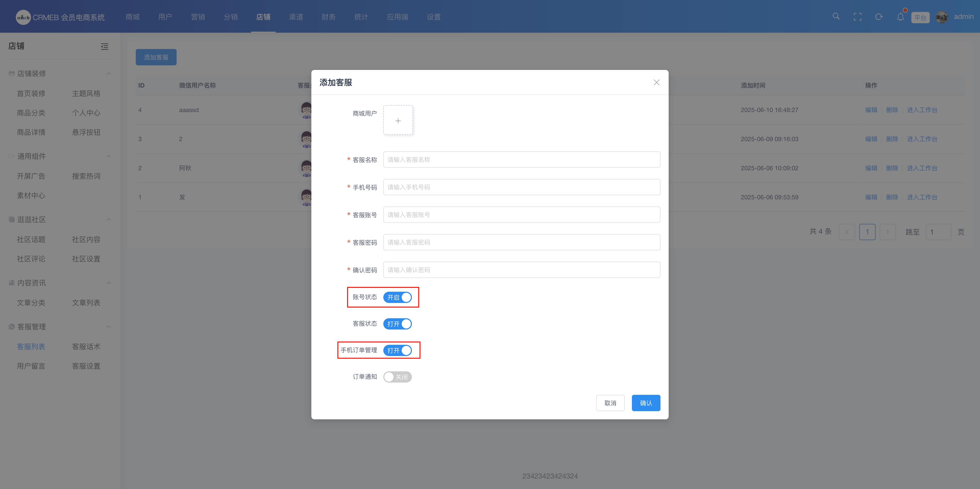Go to previous page arrow
The width and height of the screenshot is (980, 489).
pos(847,232)
